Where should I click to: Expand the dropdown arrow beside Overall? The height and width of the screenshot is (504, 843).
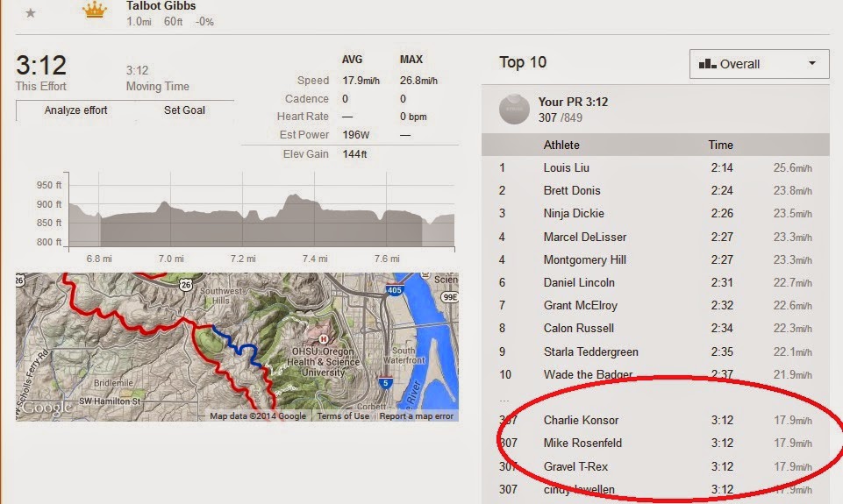[811, 63]
